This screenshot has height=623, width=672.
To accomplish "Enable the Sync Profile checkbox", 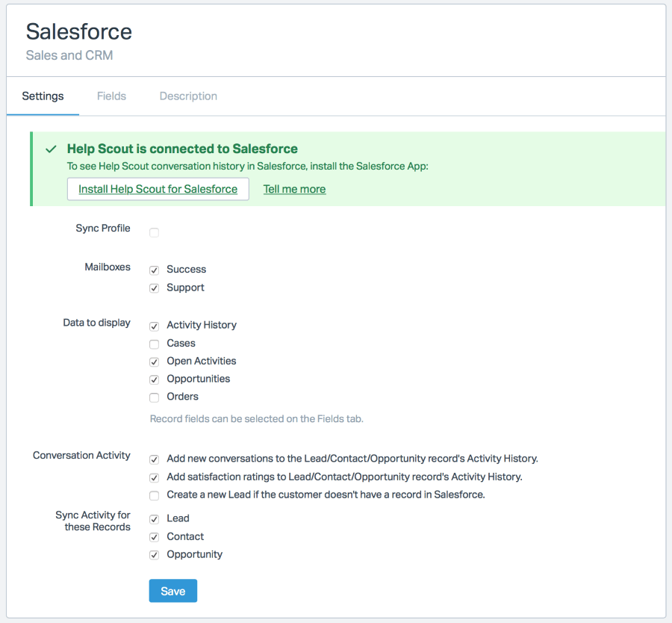I will coord(154,232).
